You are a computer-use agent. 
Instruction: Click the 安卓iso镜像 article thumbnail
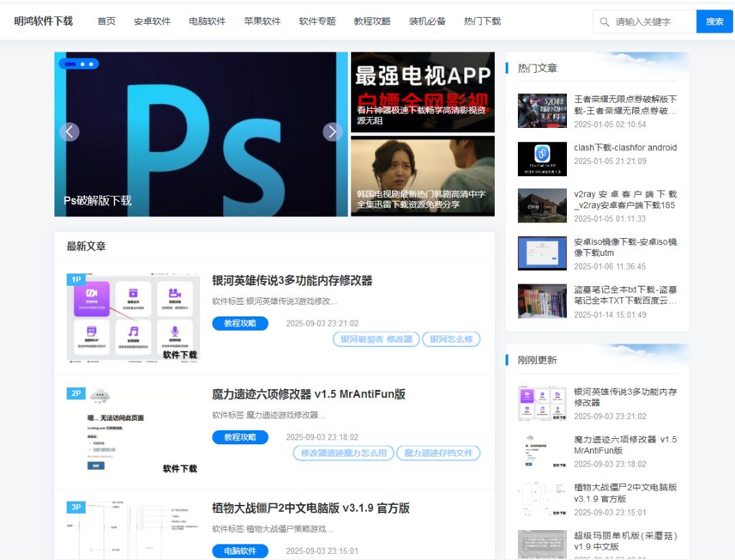(542, 254)
